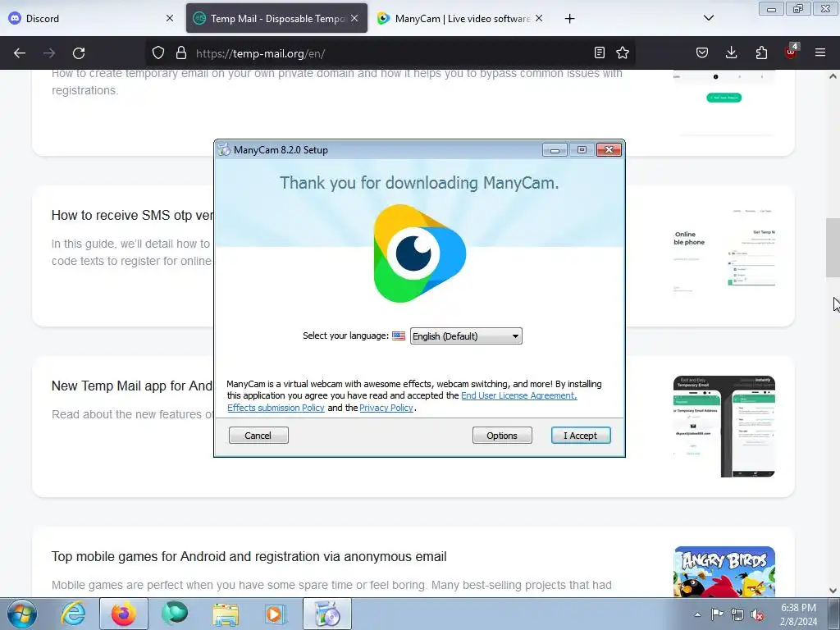Click the Temp Mail app phone thumbnail
Screen dimensions: 840x630
724,427
